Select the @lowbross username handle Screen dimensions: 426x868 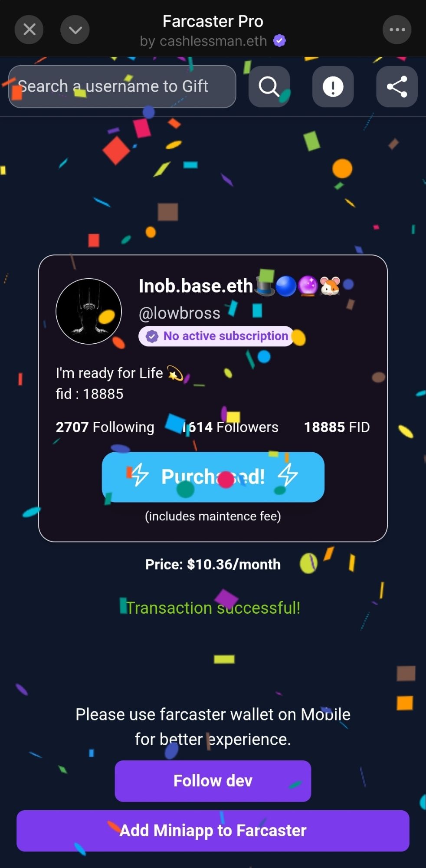coord(180,313)
